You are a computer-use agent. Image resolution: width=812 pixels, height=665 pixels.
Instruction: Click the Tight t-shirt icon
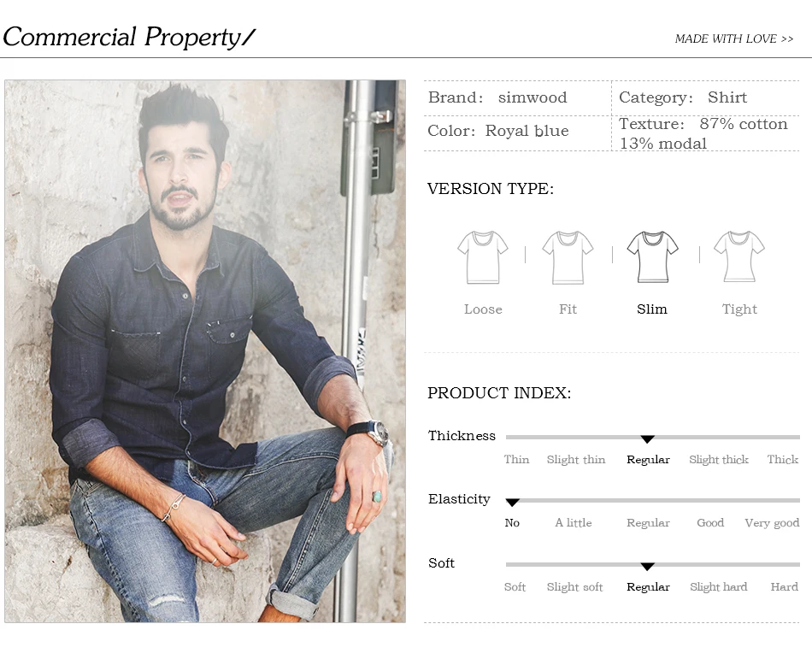click(x=739, y=257)
